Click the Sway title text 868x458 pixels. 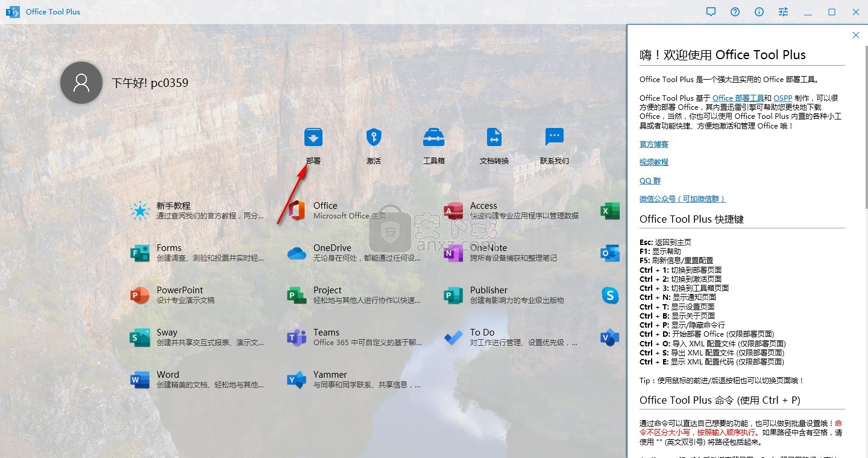click(x=167, y=332)
